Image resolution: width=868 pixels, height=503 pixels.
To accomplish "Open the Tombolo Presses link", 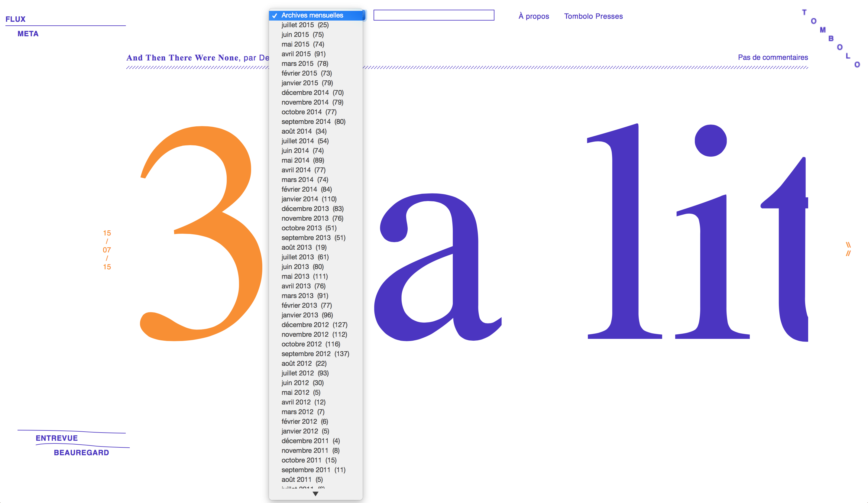I will pos(593,16).
